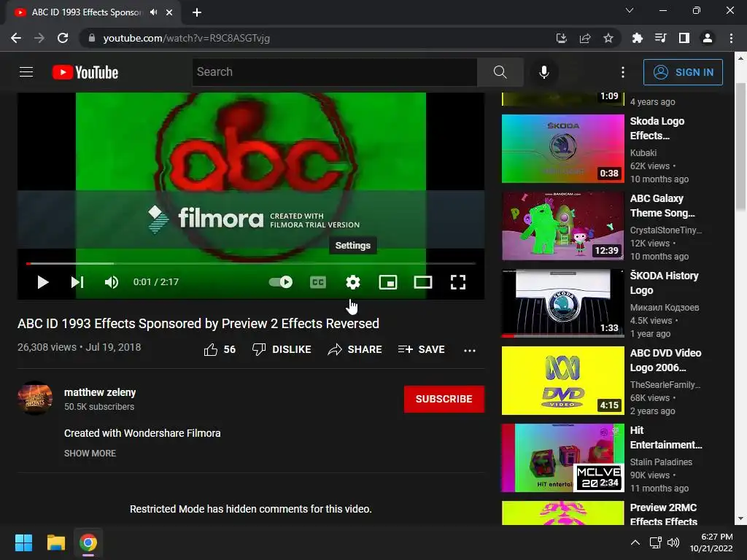The width and height of the screenshot is (747, 560).
Task: Open Skoda Logo Effects video thumbnail
Action: (x=562, y=149)
